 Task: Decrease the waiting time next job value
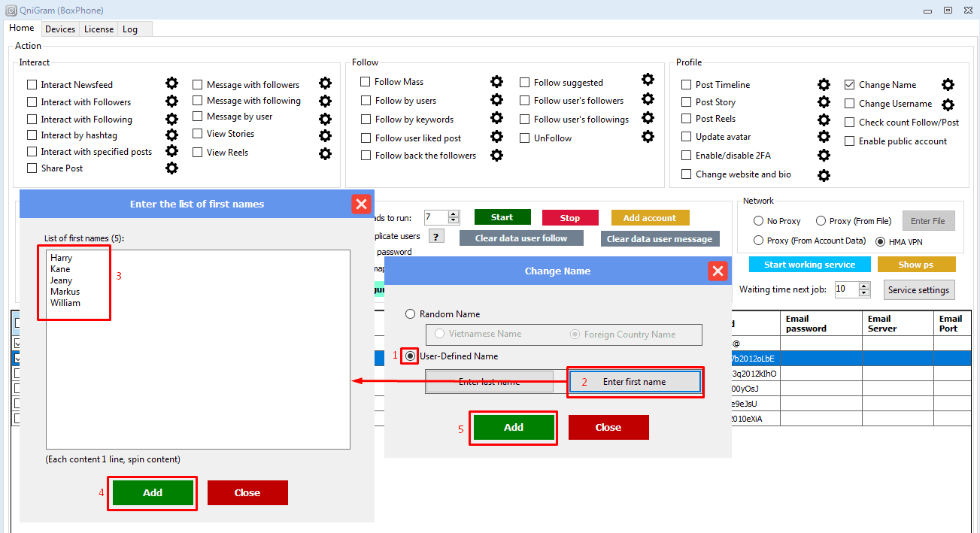[x=864, y=292]
